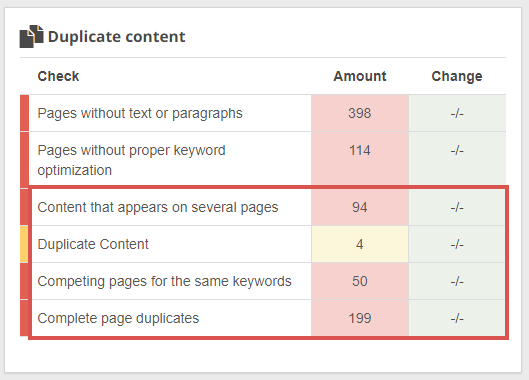Viewport: 529px width, 380px height.
Task: Click the amount value 398
Action: click(360, 113)
